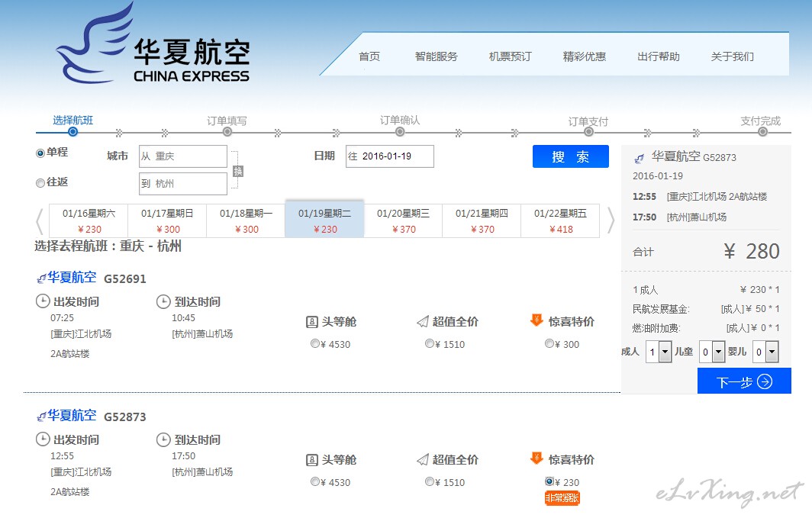Viewport: 812px width, 518px height.
Task: Select date tab 01/16星期六 ¥230
Action: point(89,221)
